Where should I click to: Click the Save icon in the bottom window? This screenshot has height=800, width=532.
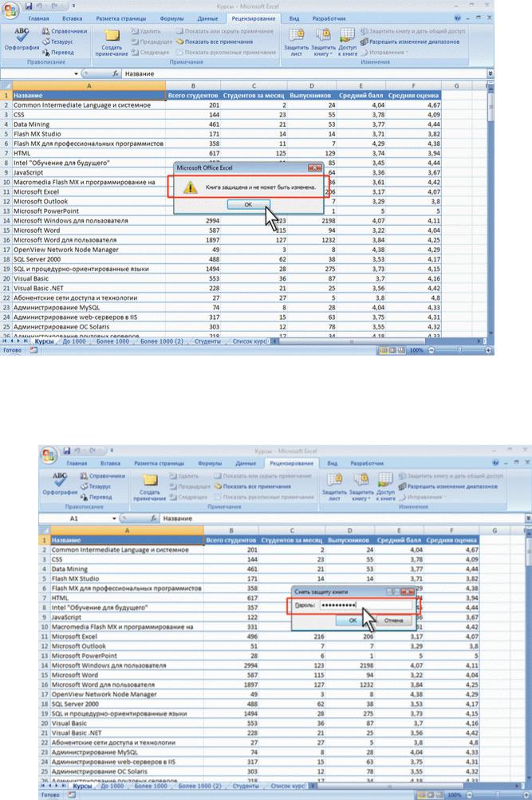66,451
